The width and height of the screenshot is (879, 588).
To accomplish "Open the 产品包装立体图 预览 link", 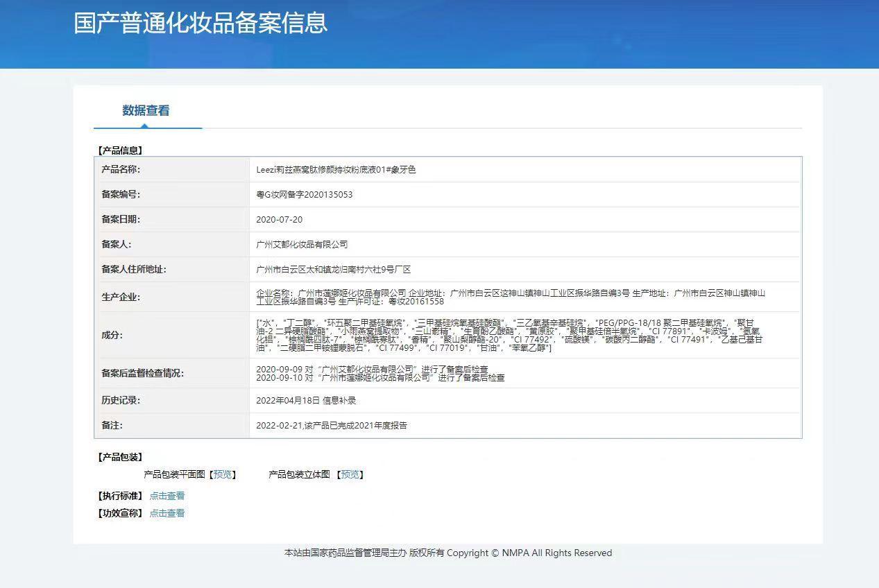I will (350, 475).
